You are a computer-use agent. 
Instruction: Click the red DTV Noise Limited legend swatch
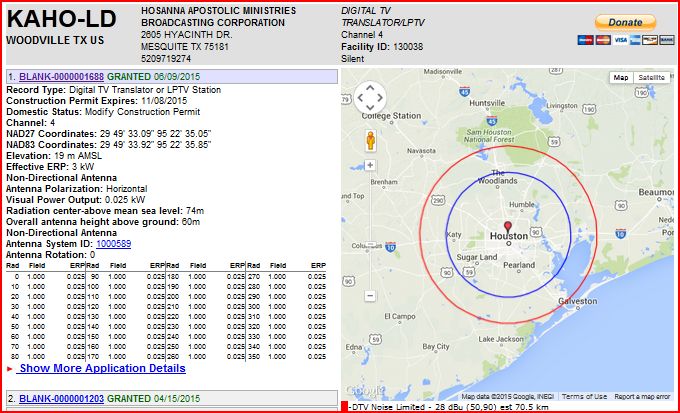point(344,407)
